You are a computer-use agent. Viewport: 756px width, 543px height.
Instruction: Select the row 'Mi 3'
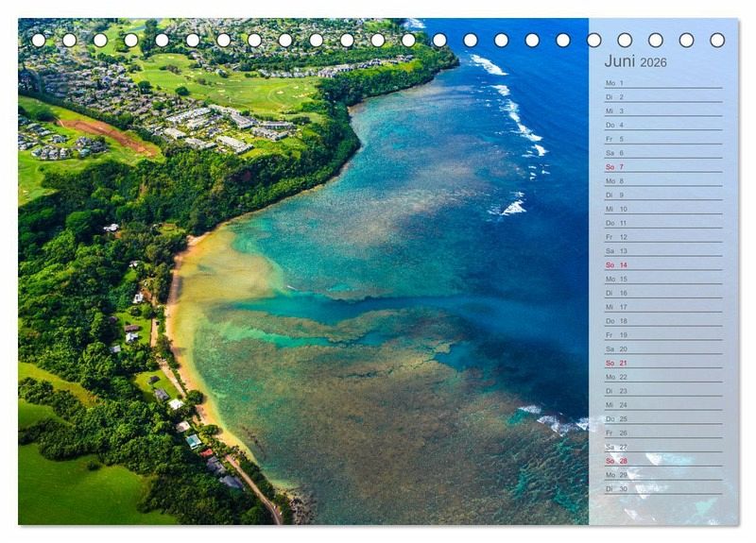(663, 110)
